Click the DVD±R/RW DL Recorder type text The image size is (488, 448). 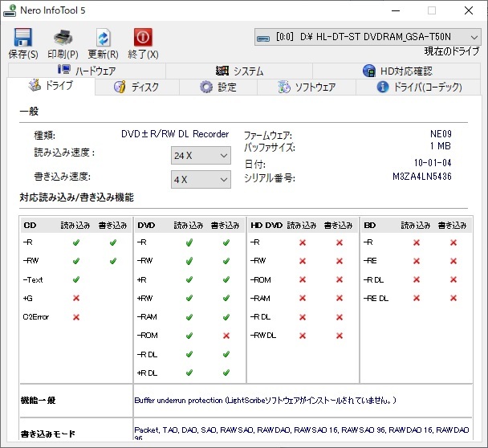(175, 134)
